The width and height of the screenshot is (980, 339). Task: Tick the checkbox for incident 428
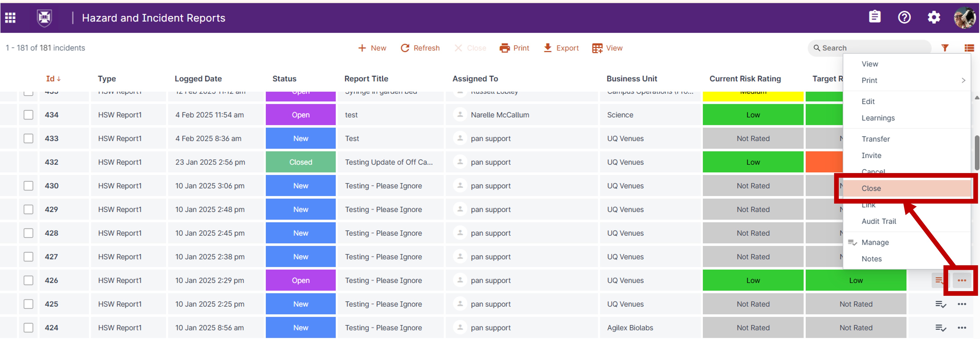pyautogui.click(x=29, y=233)
